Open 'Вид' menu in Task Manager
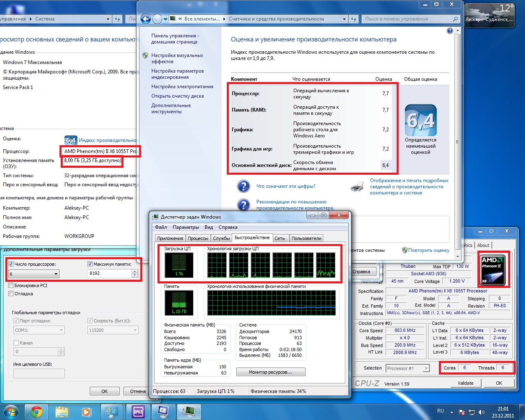 (x=209, y=227)
